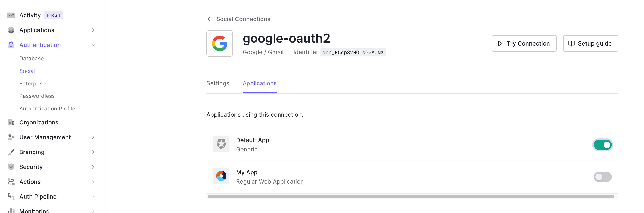The image size is (644, 213).
Task: Open the Auth Pipeline icon
Action: [11, 197]
